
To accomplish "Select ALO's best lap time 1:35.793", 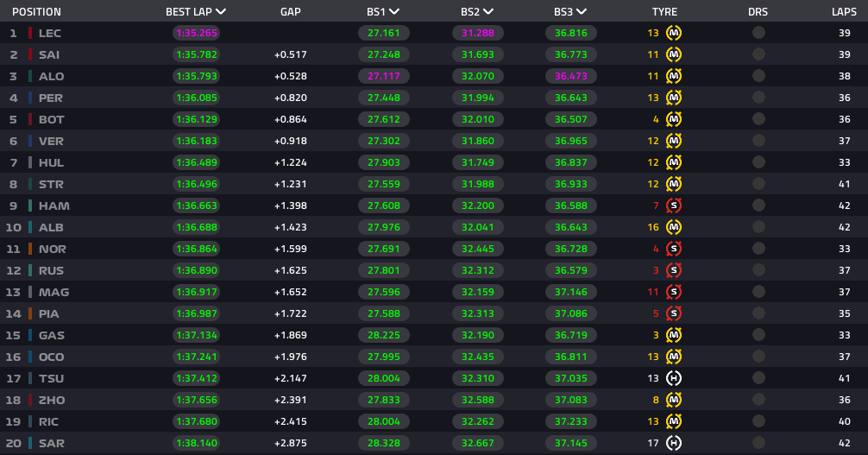I will 197,76.
